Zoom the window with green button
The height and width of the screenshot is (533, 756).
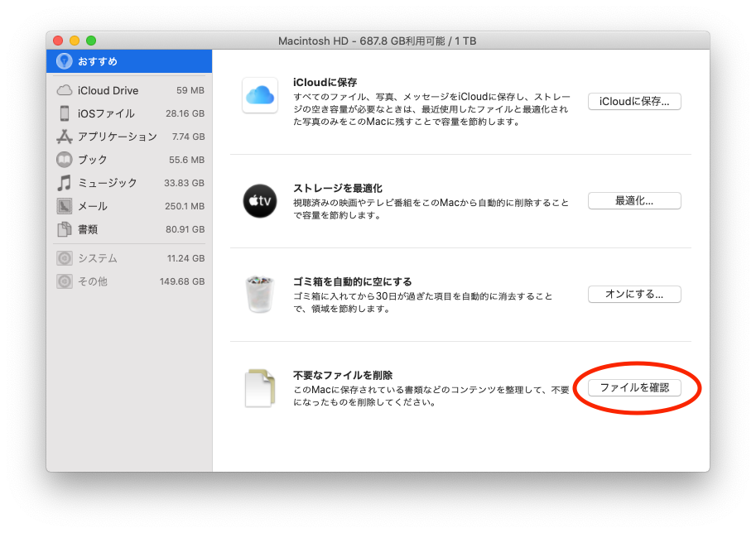91,41
